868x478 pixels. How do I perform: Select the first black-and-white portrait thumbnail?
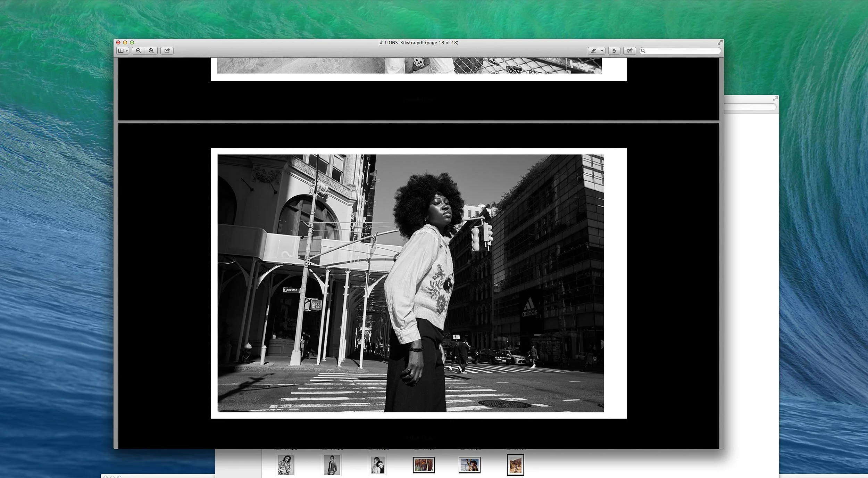(285, 464)
